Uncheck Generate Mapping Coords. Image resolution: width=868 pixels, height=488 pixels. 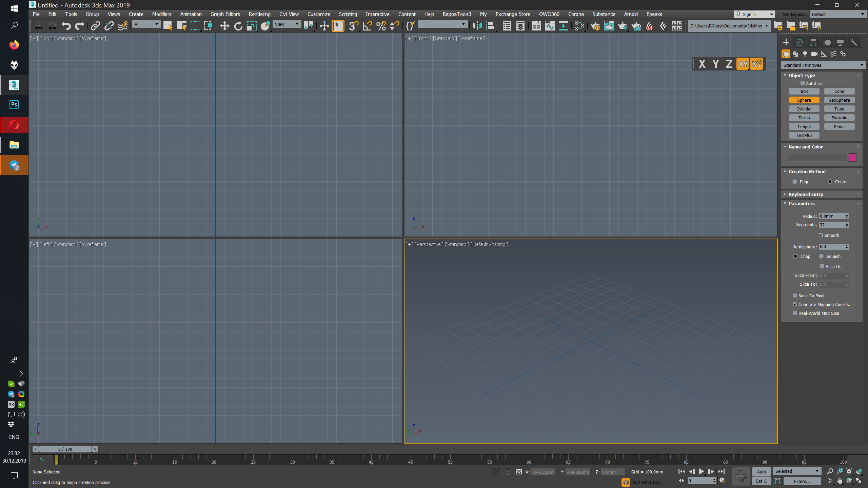pyautogui.click(x=795, y=304)
